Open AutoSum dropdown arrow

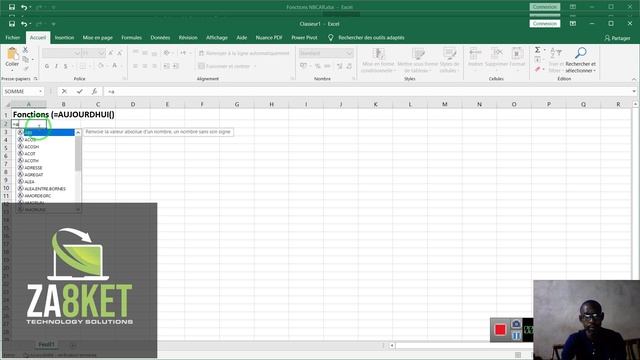tap(545, 50)
